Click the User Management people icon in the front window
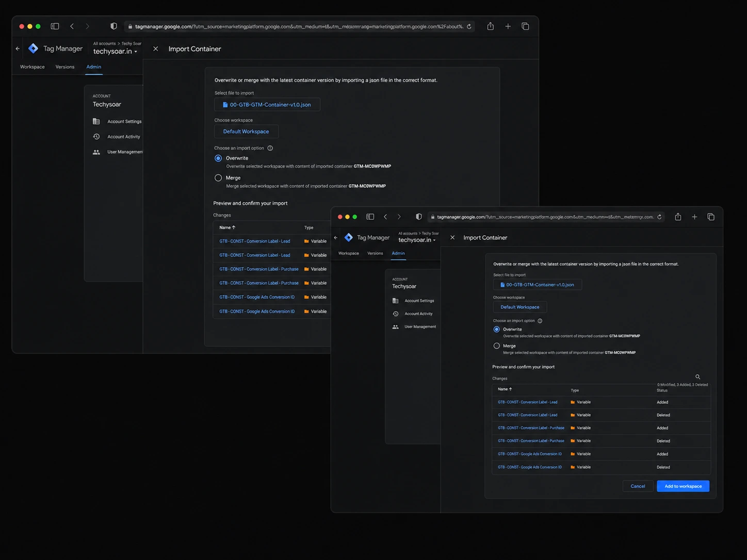Screen dimensions: 747x560 tap(396, 327)
